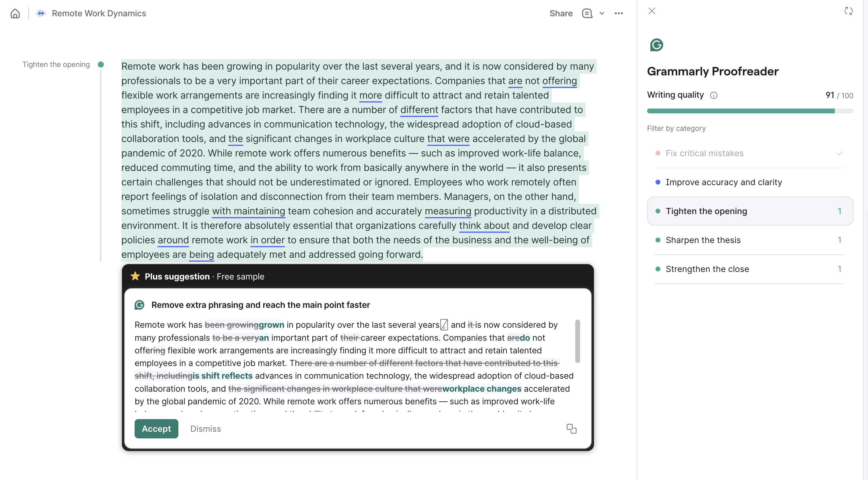
Task: Click the green dot margin marker
Action: 101,64
